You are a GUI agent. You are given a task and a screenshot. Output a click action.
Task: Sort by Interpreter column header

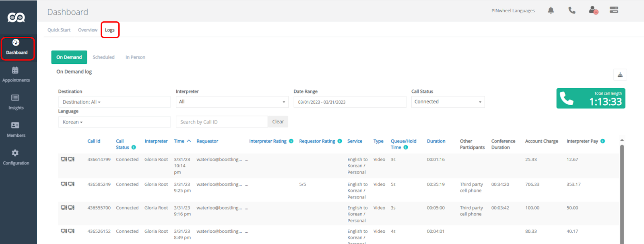click(156, 141)
